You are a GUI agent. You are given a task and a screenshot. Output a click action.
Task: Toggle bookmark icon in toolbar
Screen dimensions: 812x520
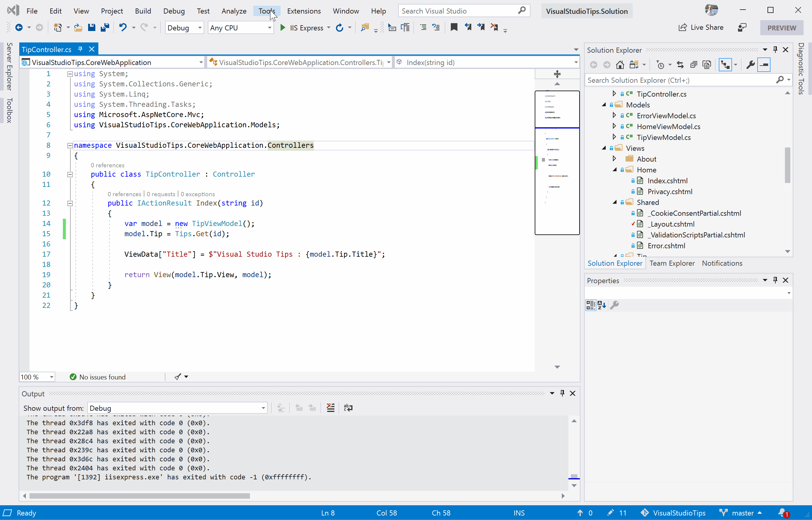(454, 28)
